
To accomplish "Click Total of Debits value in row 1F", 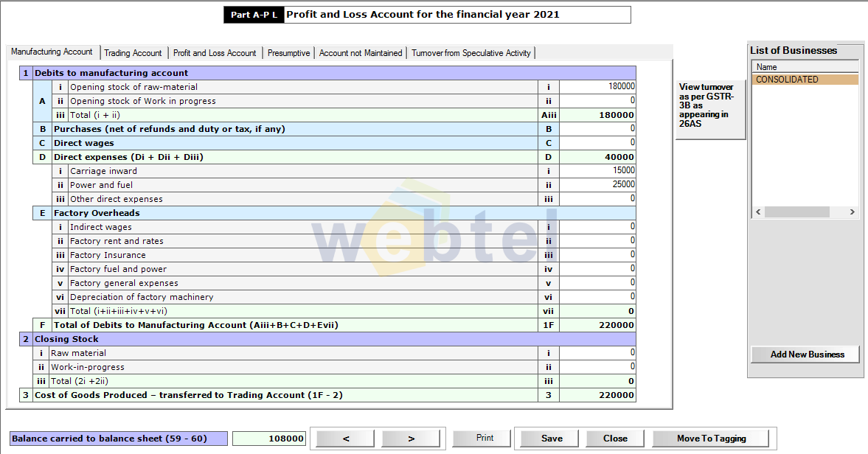I will [597, 325].
